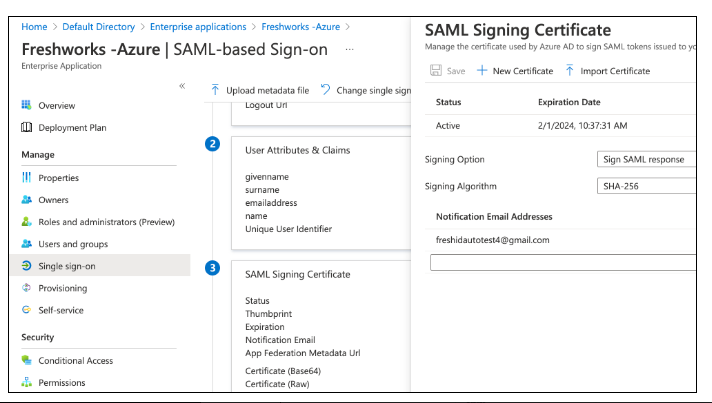
Task: Open Enterprise applications breadcrumb
Action: pyautogui.click(x=198, y=27)
